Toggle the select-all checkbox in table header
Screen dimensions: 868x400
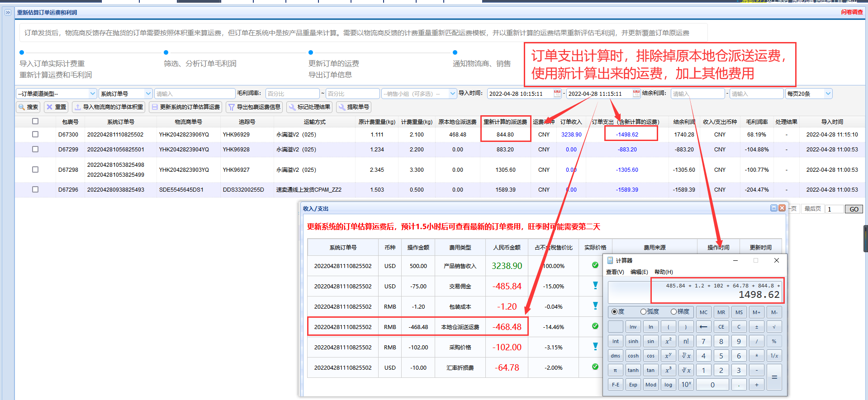click(x=35, y=121)
